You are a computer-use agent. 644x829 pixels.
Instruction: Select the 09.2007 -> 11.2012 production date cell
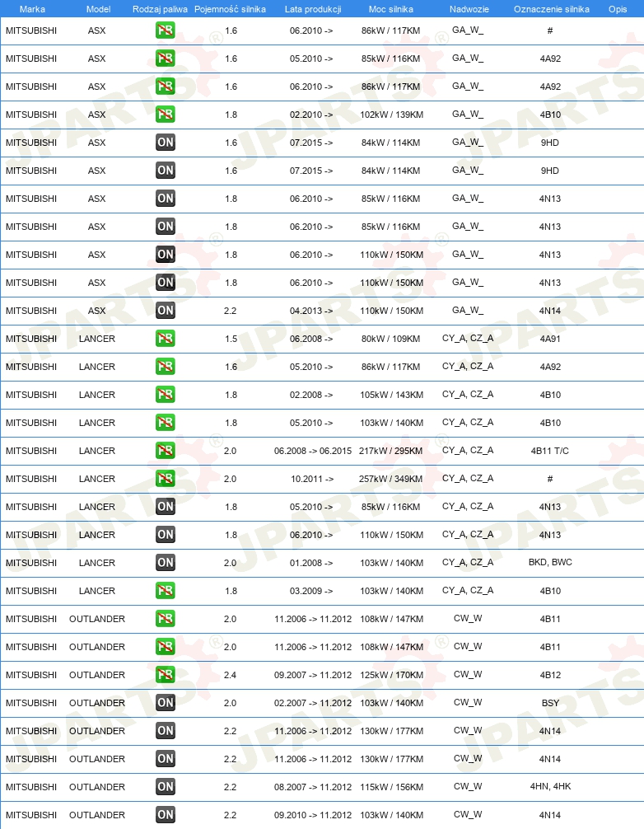313,675
